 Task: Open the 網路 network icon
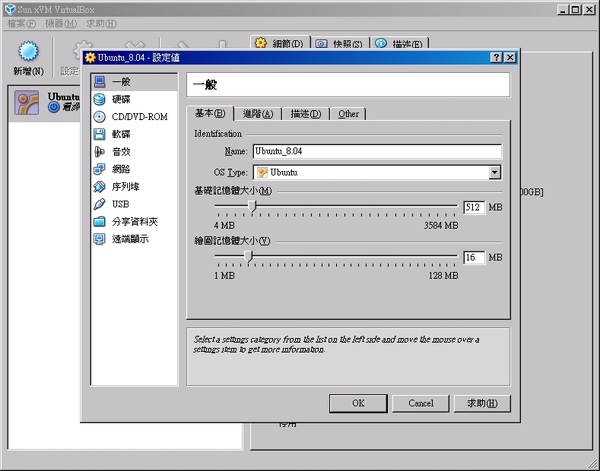(99, 169)
